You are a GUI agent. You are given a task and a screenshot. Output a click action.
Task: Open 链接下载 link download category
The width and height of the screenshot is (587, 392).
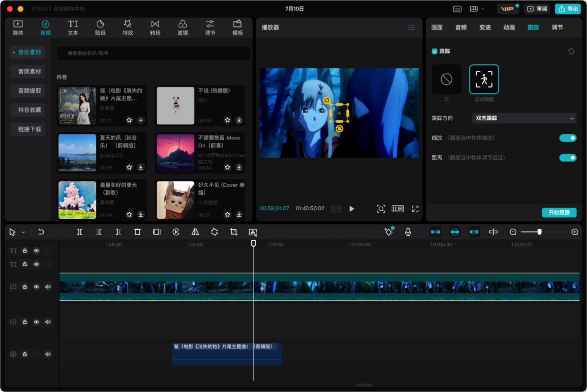(x=29, y=129)
